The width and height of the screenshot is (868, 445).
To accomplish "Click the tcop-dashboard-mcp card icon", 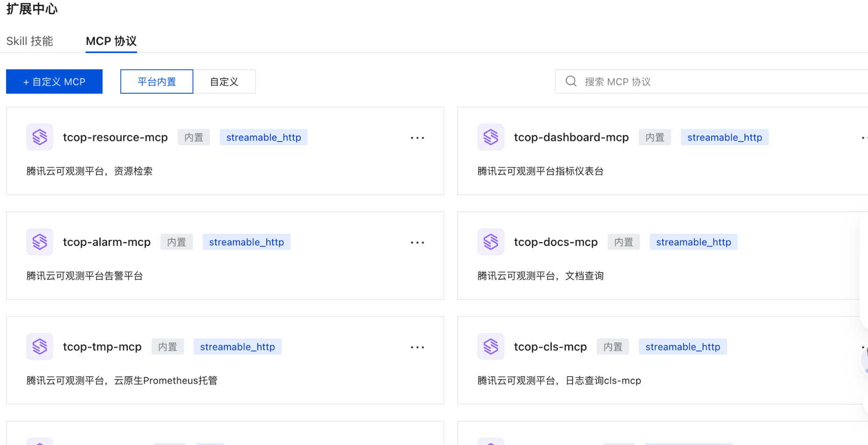I will pyautogui.click(x=491, y=137).
